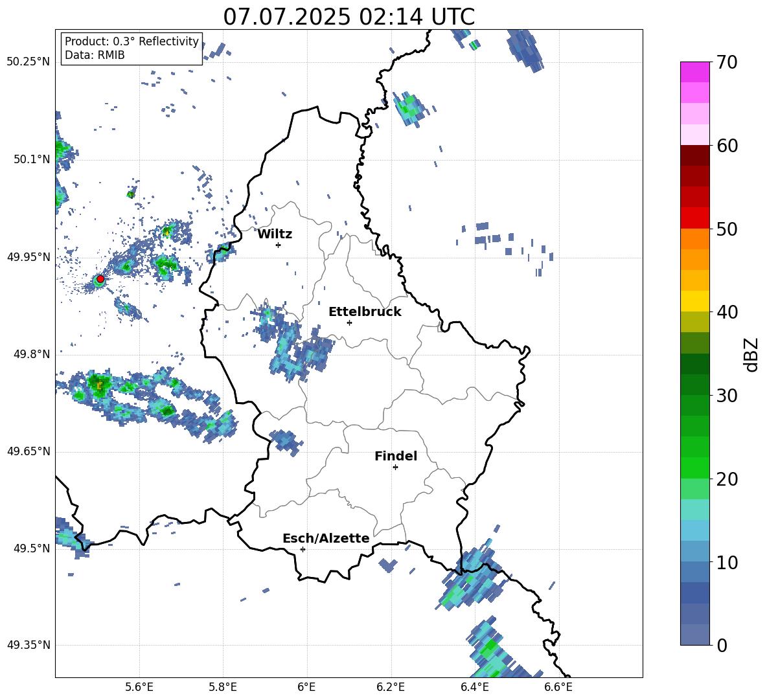767x700 pixels.
Task: Click the 49.65°N latitude label
Action: click(x=29, y=451)
